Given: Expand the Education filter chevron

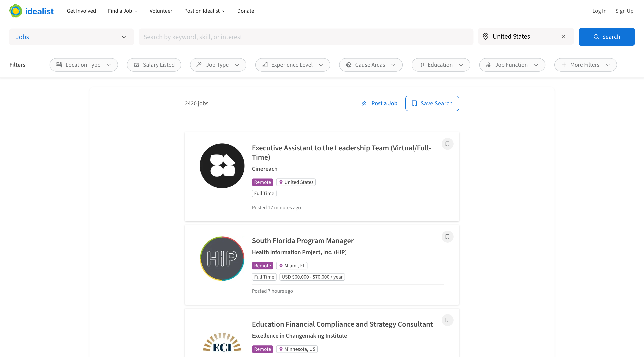Looking at the screenshot, I should coord(461,65).
